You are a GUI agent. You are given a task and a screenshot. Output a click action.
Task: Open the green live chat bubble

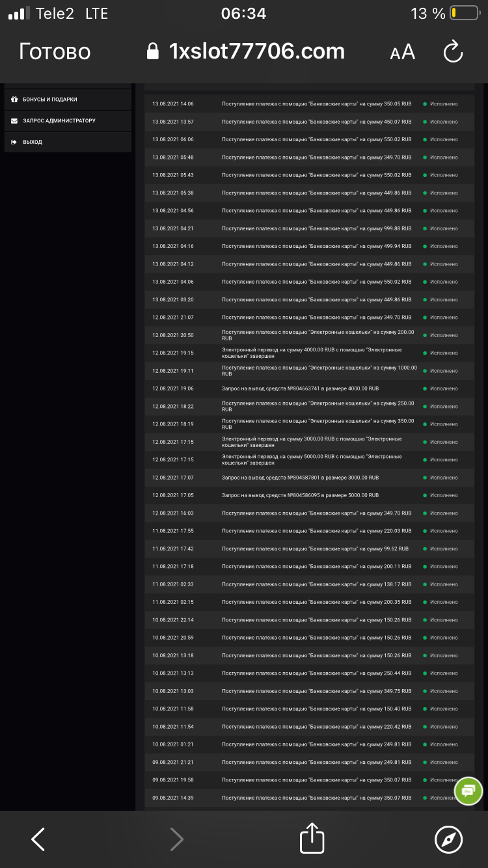[468, 791]
